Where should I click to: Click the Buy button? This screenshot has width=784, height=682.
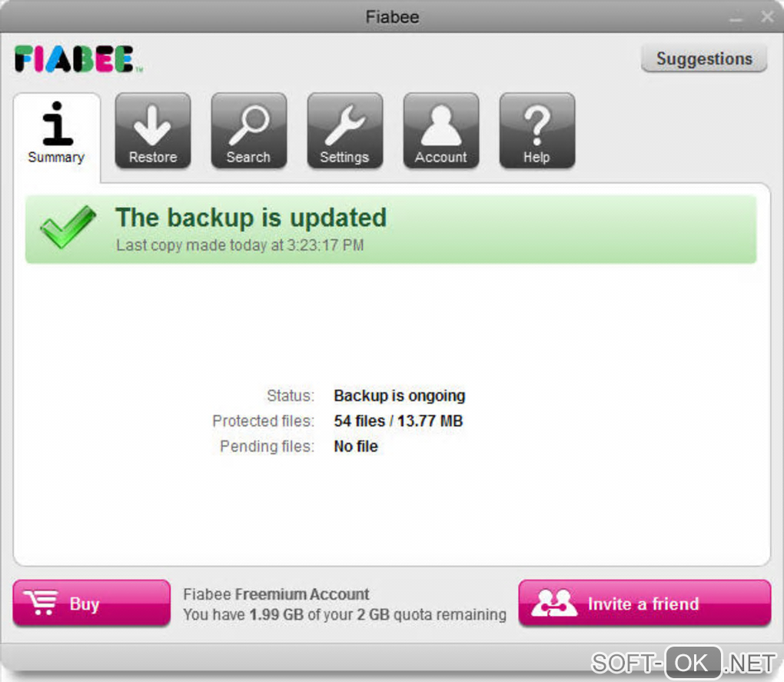pos(91,603)
